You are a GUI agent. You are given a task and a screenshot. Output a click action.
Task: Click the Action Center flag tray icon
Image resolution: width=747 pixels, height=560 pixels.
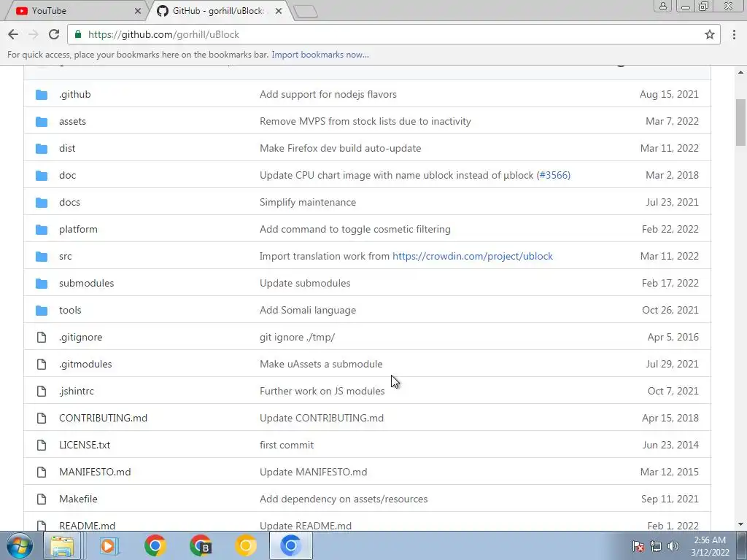click(638, 546)
